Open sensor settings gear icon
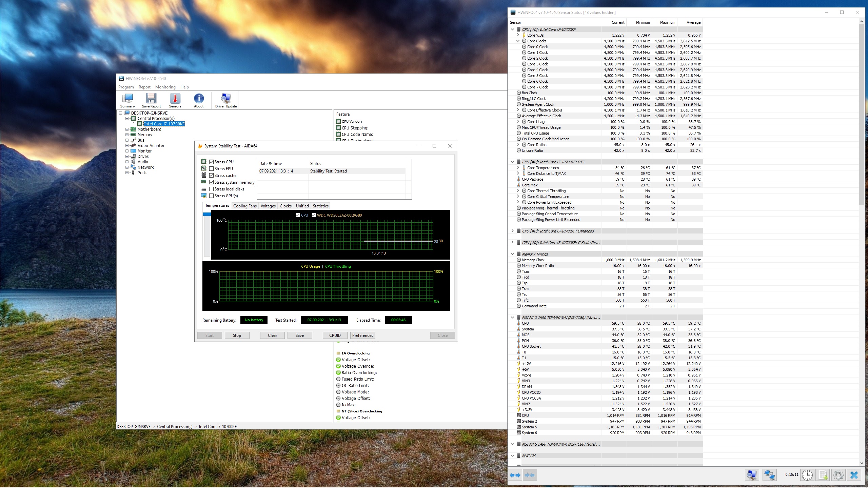 point(838,475)
